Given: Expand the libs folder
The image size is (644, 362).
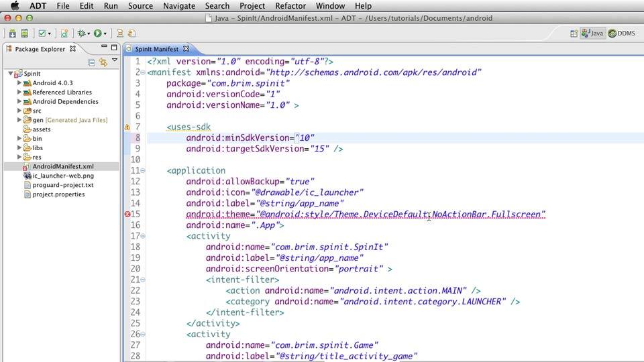Looking at the screenshot, I should 19,147.
